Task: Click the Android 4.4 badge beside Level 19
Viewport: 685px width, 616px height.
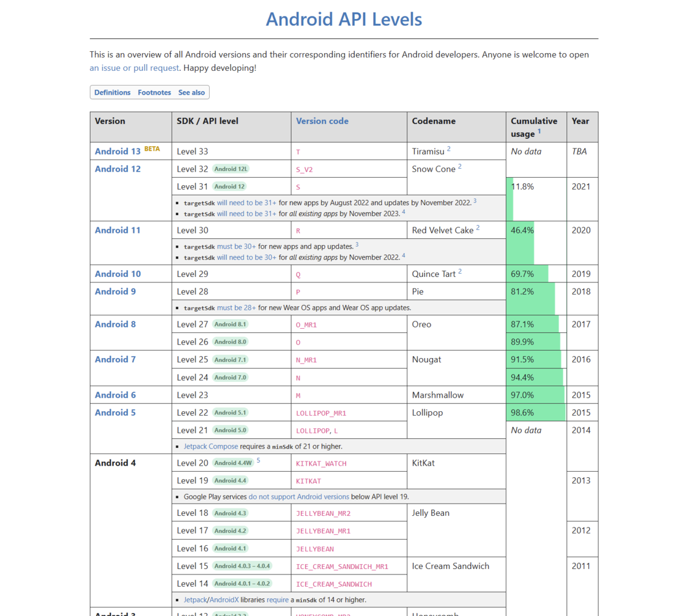Action: (x=230, y=480)
